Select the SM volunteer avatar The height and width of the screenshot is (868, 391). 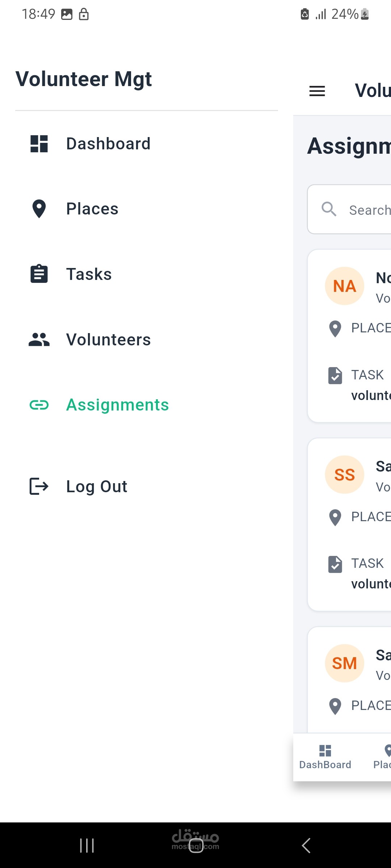coord(345,663)
